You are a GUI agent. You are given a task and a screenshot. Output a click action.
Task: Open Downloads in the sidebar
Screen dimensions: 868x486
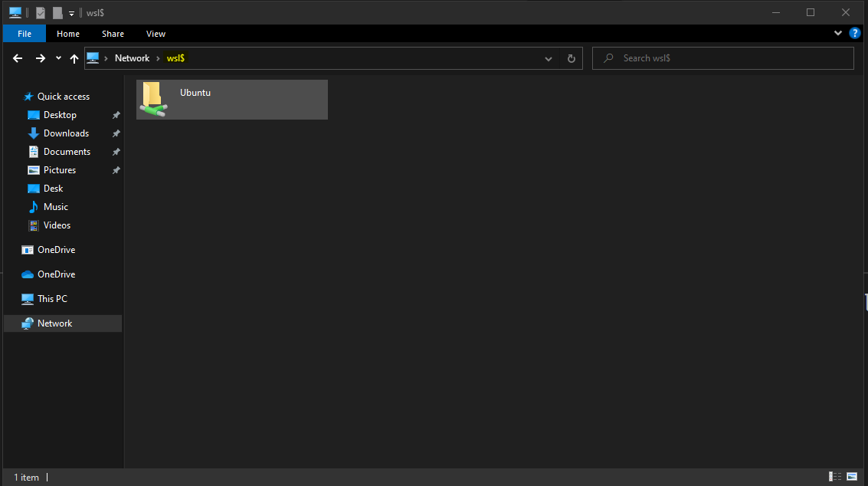tap(66, 133)
